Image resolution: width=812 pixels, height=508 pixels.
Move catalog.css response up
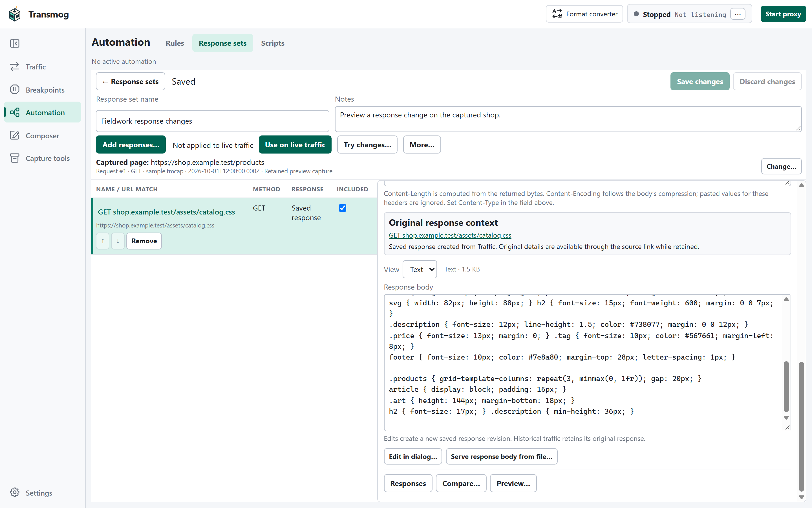point(103,241)
